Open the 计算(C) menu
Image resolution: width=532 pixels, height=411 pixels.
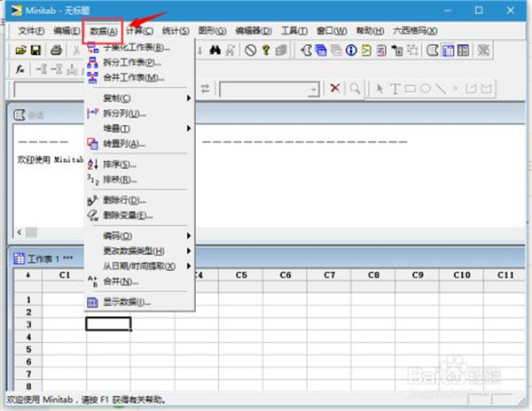(139, 31)
